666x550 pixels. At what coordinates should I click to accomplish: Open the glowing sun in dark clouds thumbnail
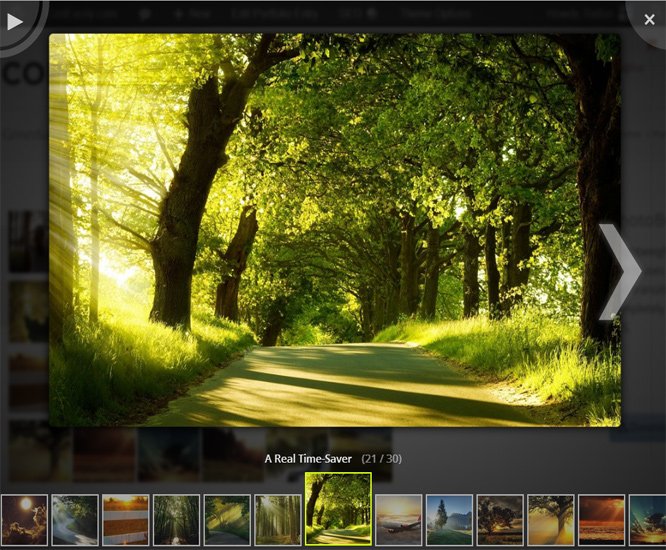click(x=25, y=520)
